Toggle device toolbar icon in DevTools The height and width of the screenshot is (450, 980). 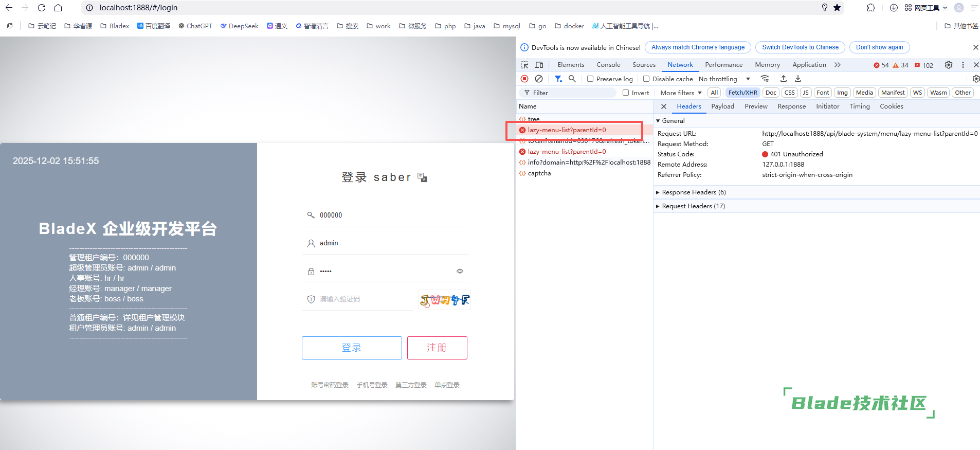click(x=539, y=65)
